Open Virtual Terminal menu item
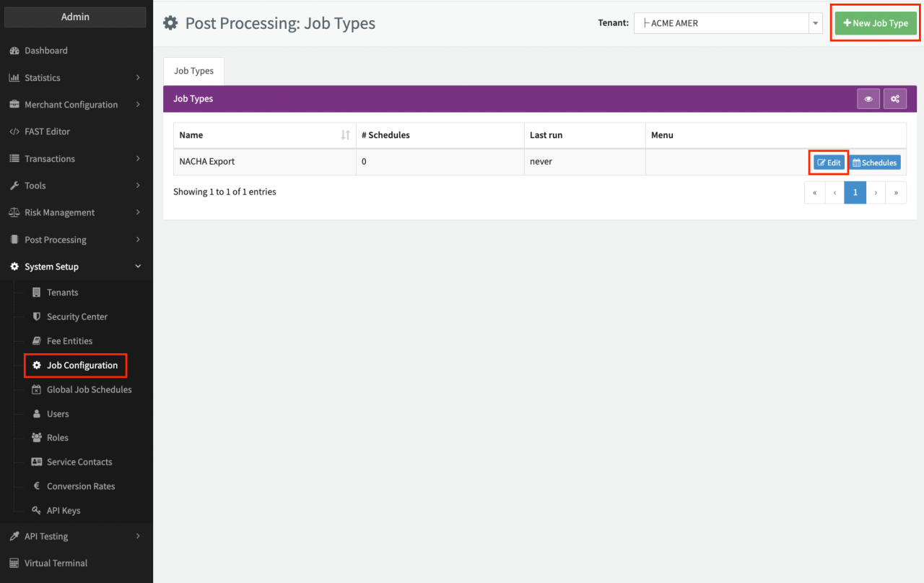The width and height of the screenshot is (924, 583). [56, 563]
